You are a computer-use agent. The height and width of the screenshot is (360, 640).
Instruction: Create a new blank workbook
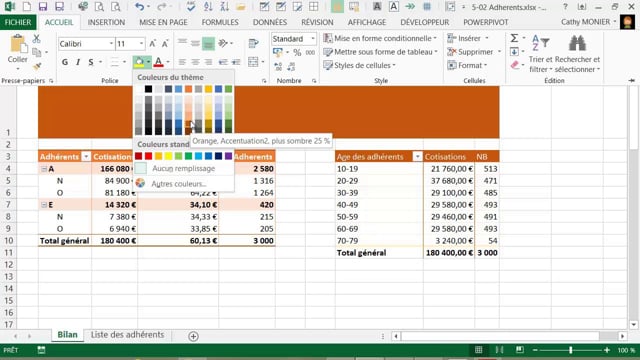click(27, 7)
